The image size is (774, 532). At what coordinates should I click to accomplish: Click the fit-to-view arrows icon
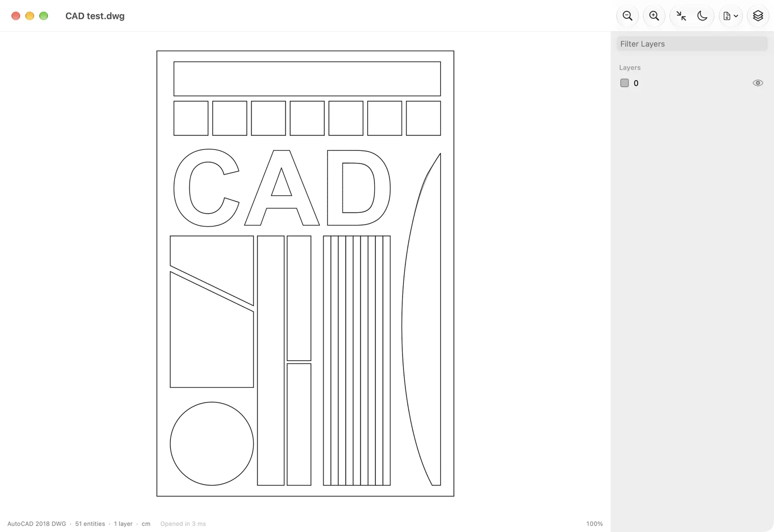pyautogui.click(x=681, y=16)
